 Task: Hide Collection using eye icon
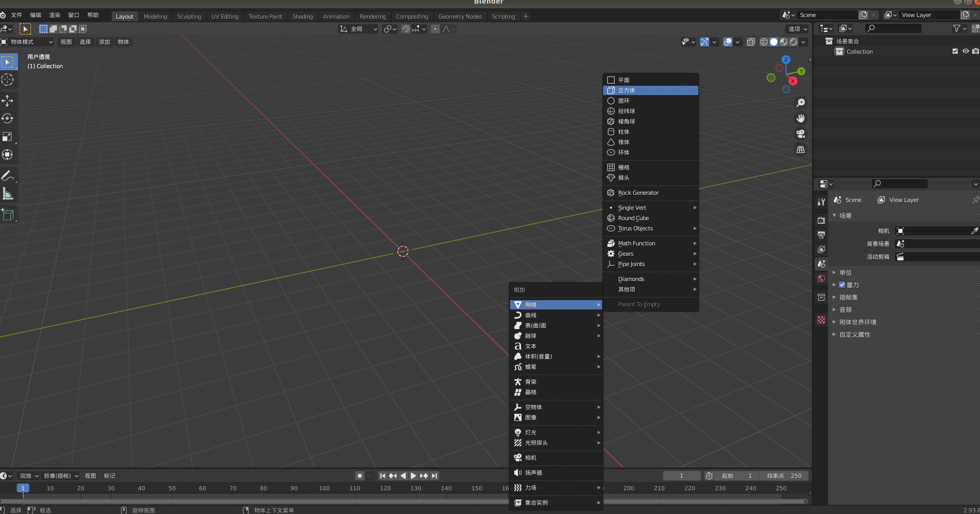[x=966, y=51]
